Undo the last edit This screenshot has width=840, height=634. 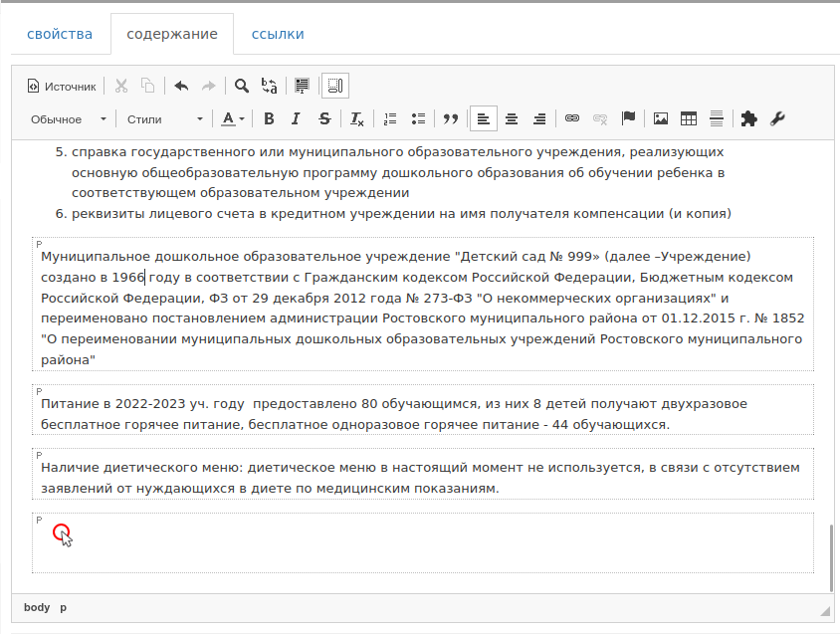[x=181, y=86]
